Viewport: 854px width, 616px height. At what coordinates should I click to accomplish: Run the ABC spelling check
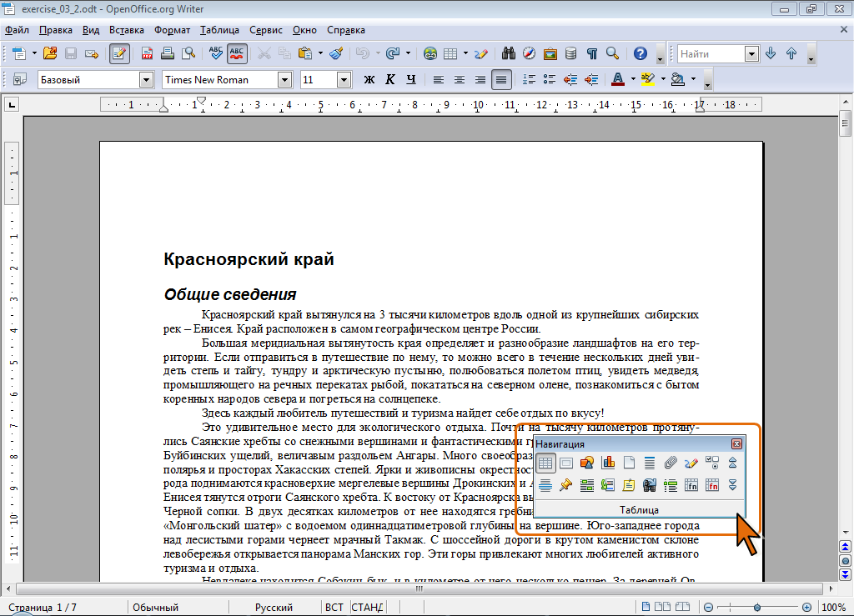point(216,53)
